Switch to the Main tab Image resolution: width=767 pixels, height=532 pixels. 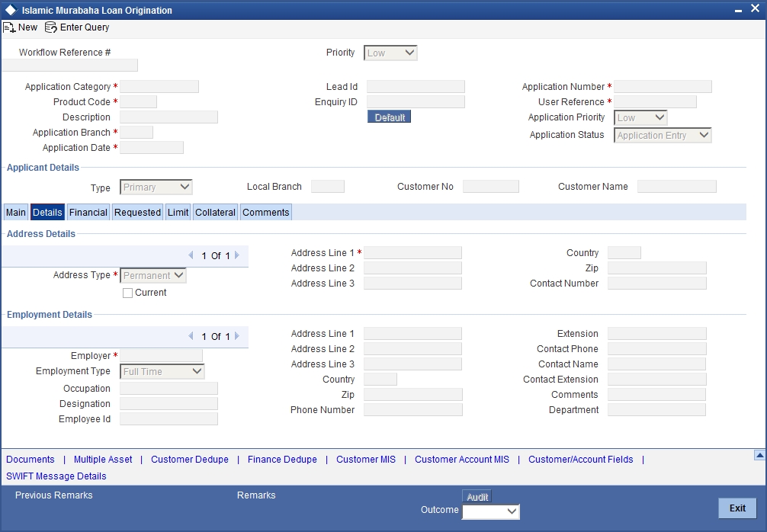click(16, 212)
